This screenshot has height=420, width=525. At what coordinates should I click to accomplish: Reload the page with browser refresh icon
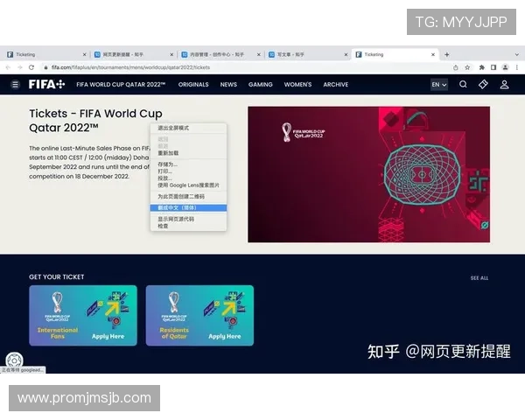coord(31,67)
